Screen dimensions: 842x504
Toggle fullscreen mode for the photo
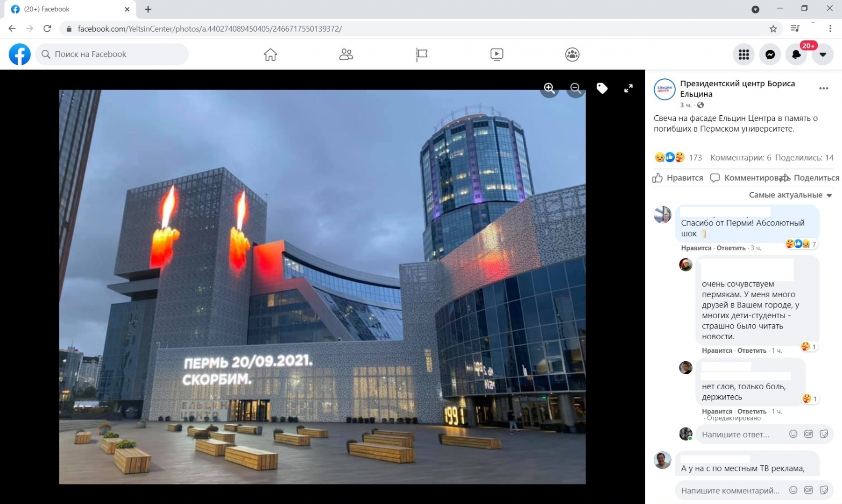[x=629, y=88]
